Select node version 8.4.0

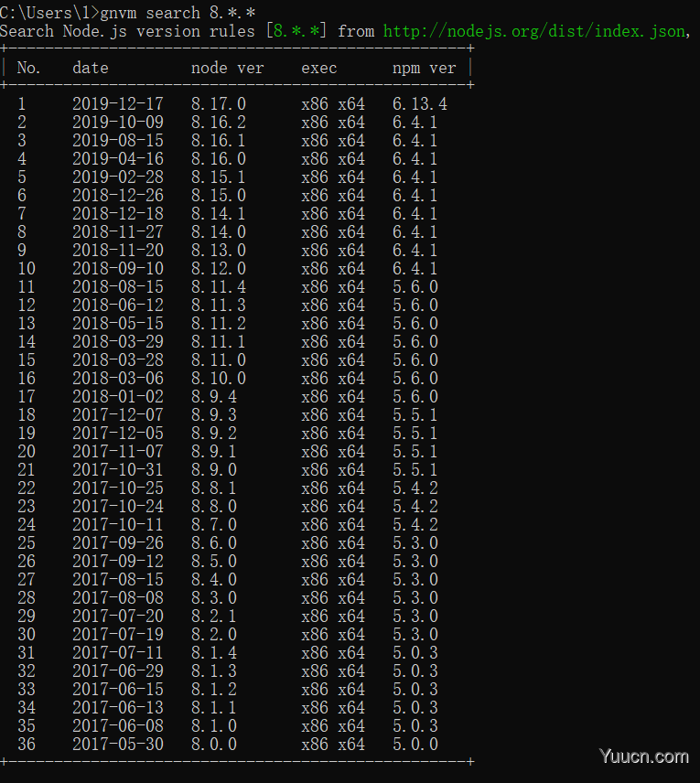(x=214, y=580)
